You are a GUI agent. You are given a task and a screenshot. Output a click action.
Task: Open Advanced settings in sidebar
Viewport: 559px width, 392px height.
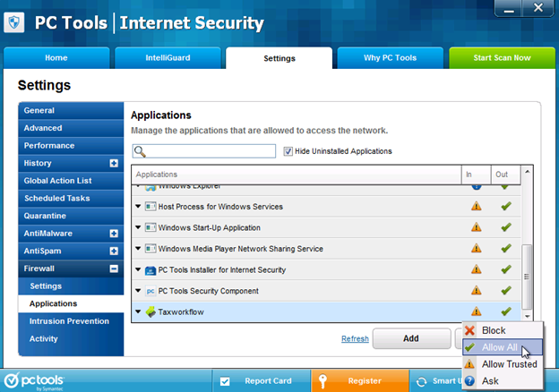tap(71, 128)
